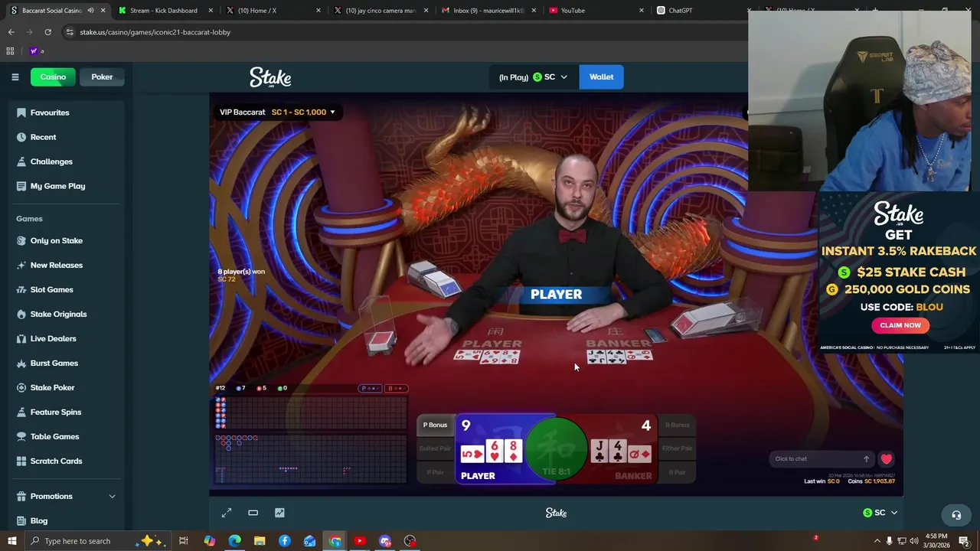980x551 pixels.
Task: Place bet on B Pair
Action: coord(677,472)
